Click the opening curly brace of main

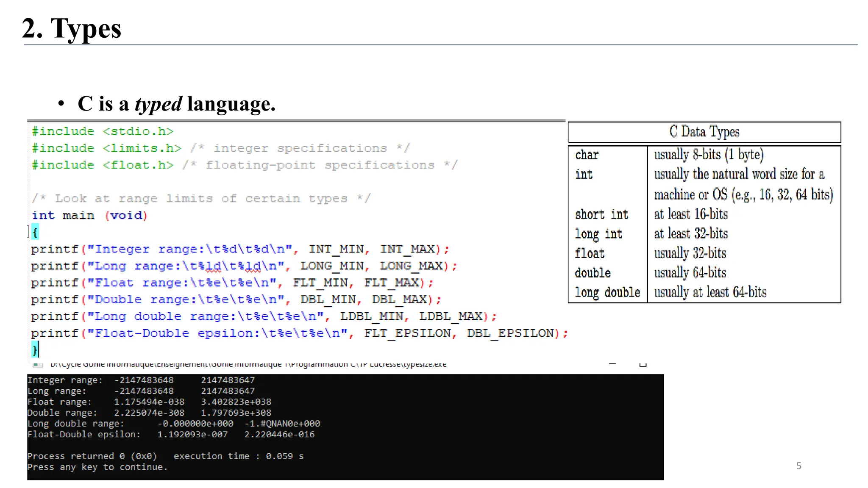[35, 232]
